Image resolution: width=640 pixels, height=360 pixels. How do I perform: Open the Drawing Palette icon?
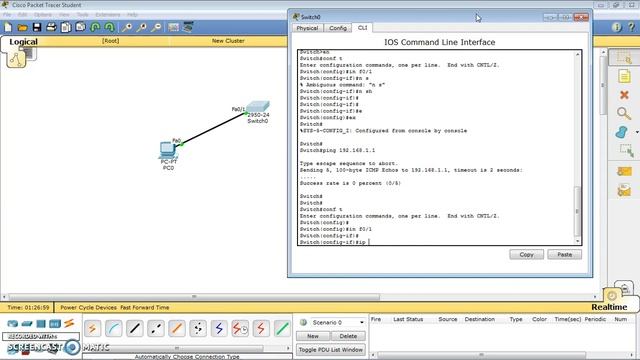point(173,27)
